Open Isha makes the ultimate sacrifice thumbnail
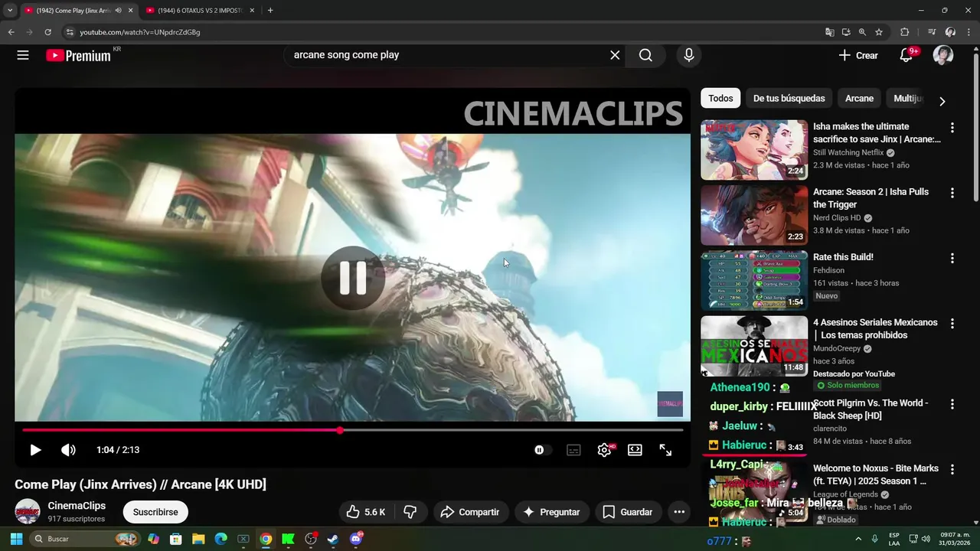The height and width of the screenshot is (551, 980). tap(754, 149)
